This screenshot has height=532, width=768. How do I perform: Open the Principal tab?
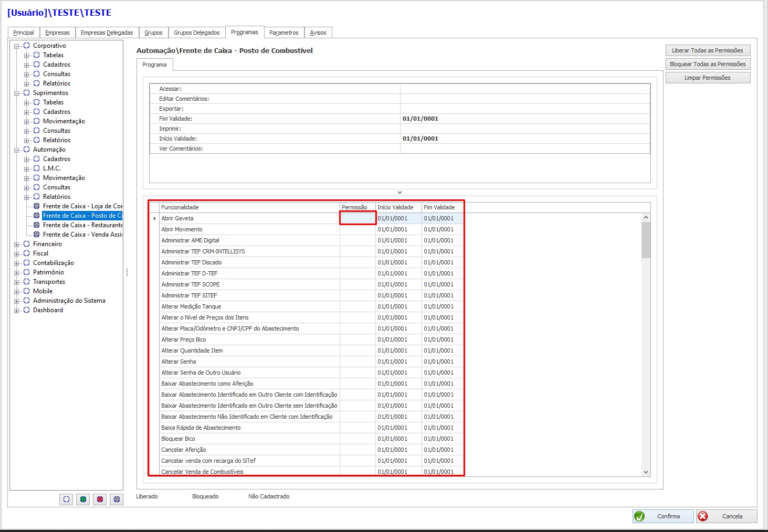tap(24, 33)
